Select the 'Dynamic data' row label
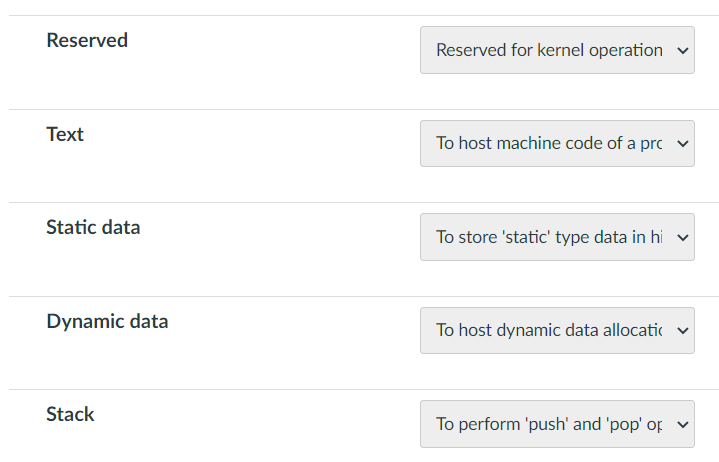 pos(107,322)
